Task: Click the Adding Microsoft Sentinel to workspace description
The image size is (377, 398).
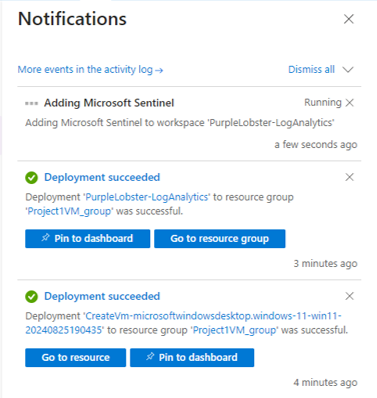Action: (x=180, y=123)
